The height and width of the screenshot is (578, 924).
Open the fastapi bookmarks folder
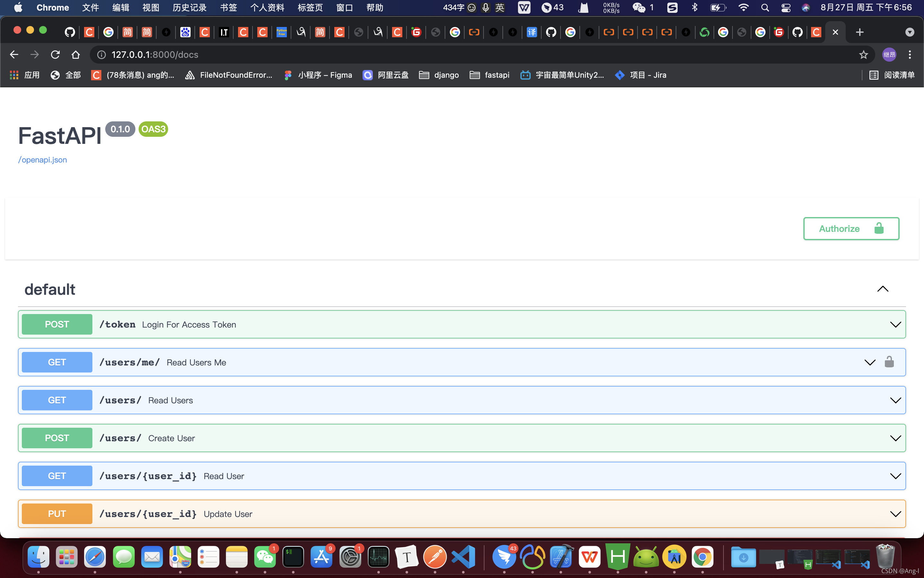click(490, 75)
